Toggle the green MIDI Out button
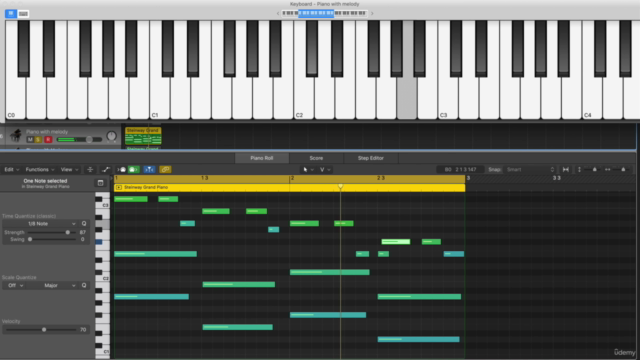 coord(134,169)
